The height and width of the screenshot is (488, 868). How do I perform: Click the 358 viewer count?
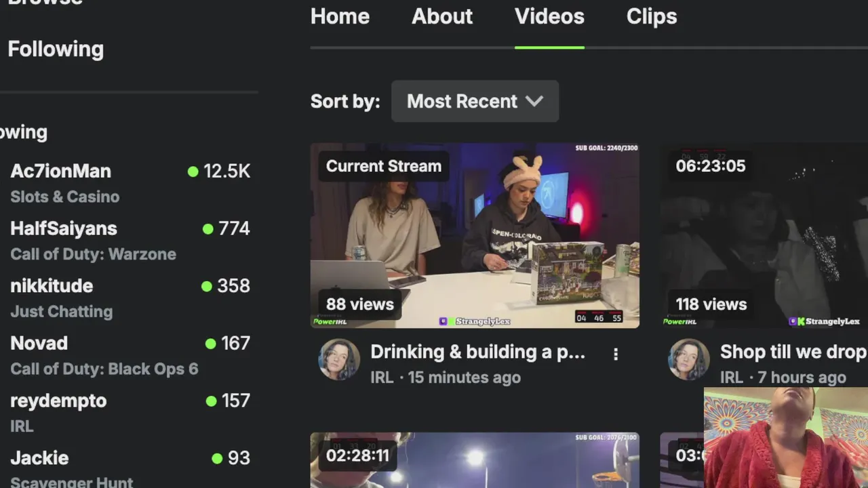click(x=233, y=286)
